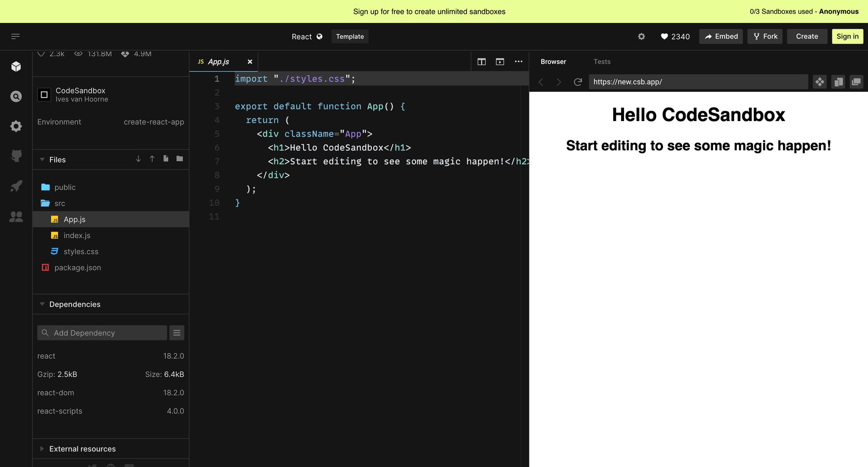This screenshot has height=467, width=868.
Task: Click the react dependency row
Action: click(111, 356)
